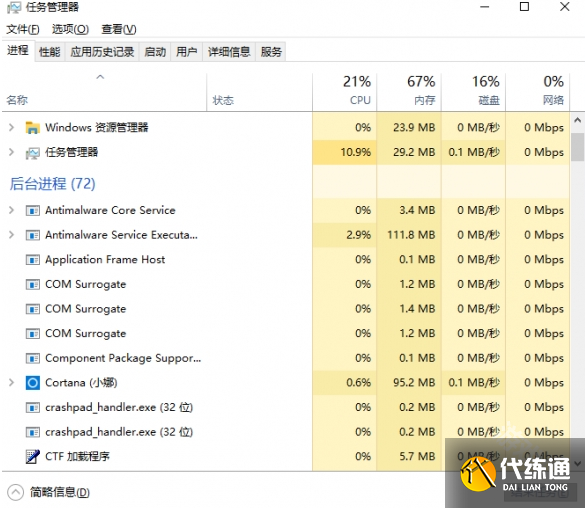Click the 后台进程 (72) group heading
The height and width of the screenshot is (508, 585).
click(x=53, y=184)
